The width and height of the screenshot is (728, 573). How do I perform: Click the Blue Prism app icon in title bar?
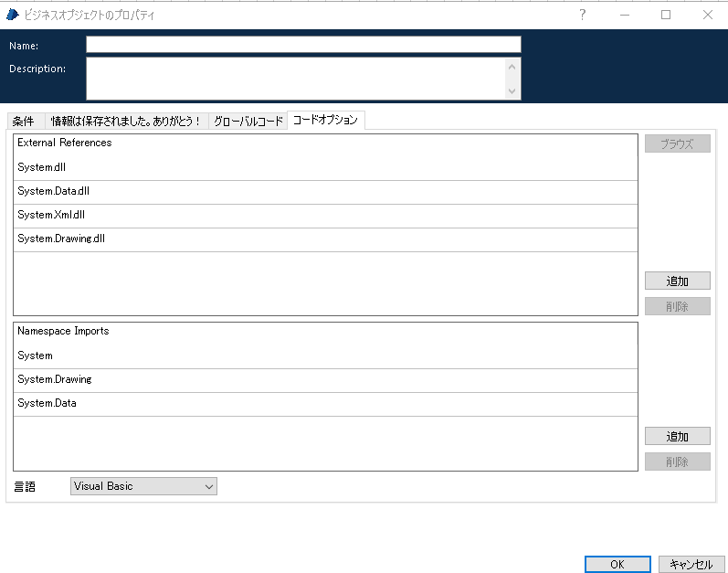(13, 15)
